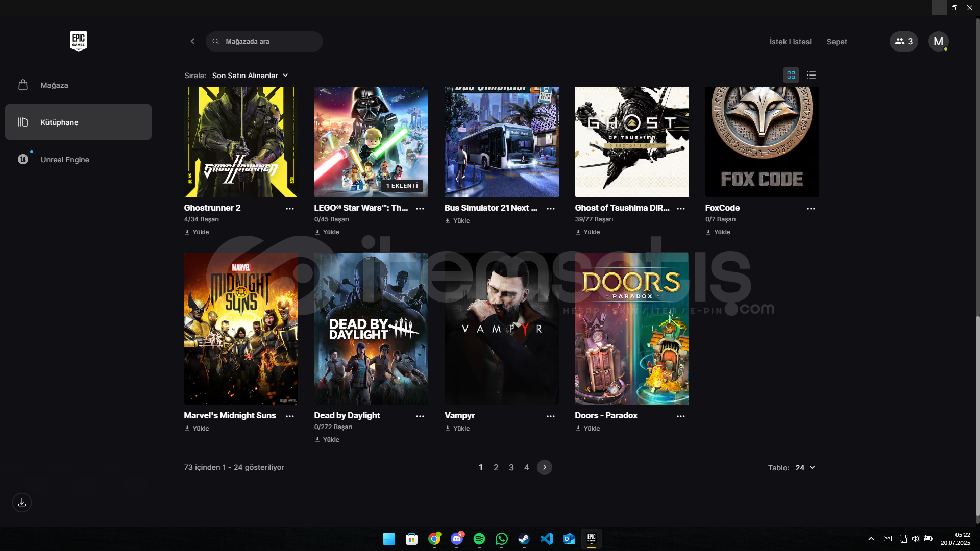Viewport: 980px width, 551px height.
Task: Show hidden system tray icons
Action: tap(871, 539)
